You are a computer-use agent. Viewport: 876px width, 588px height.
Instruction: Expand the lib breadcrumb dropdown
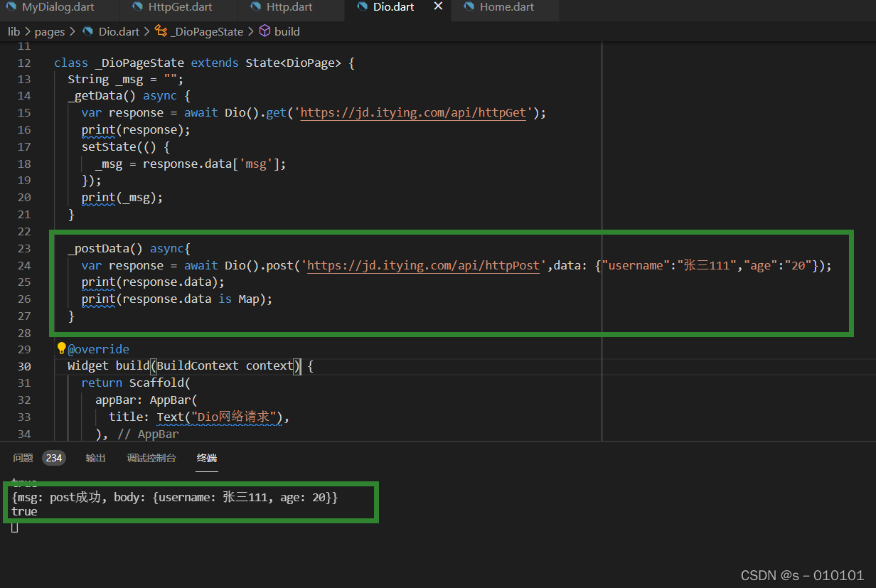[x=14, y=31]
